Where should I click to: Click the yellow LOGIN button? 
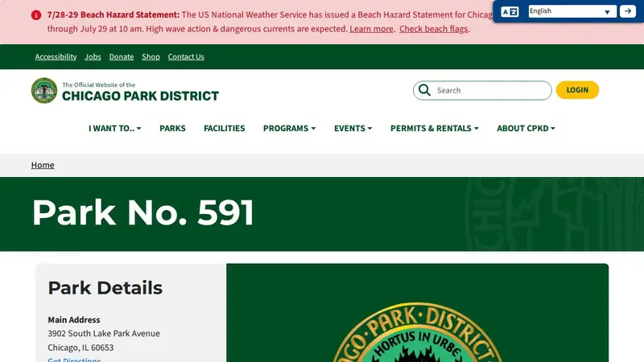pyautogui.click(x=577, y=90)
